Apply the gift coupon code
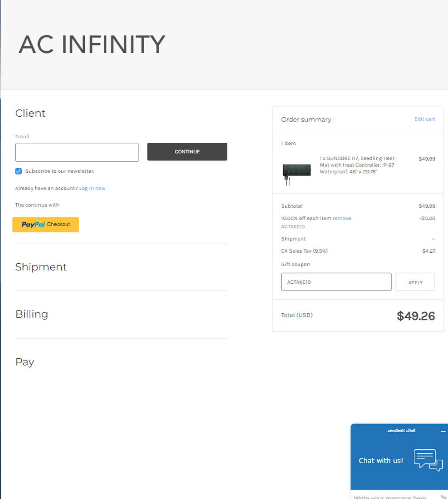The height and width of the screenshot is (499, 448). (415, 282)
